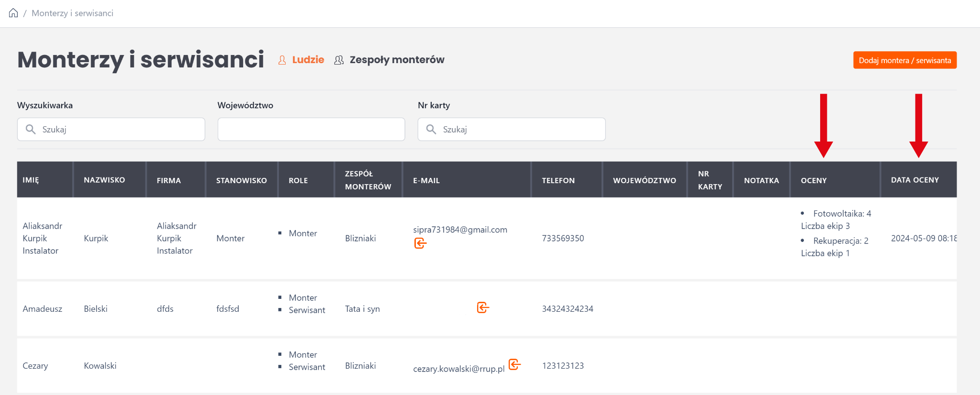The image size is (980, 395).
Task: Click the home icon in breadcrumb
Action: [x=13, y=13]
